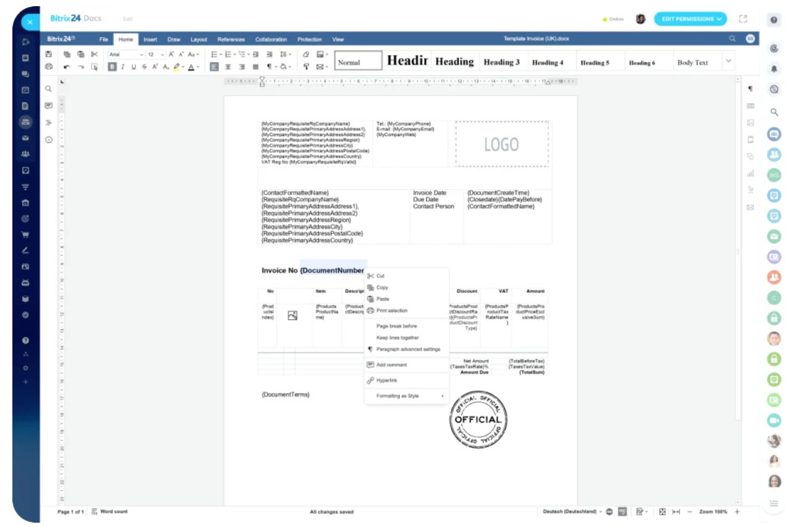The image size is (812, 527).
Task: Click the Undo arrow icon
Action: tap(67, 67)
